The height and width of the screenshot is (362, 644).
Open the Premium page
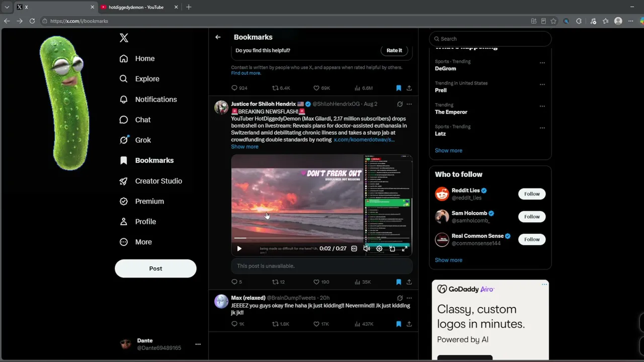141,201
